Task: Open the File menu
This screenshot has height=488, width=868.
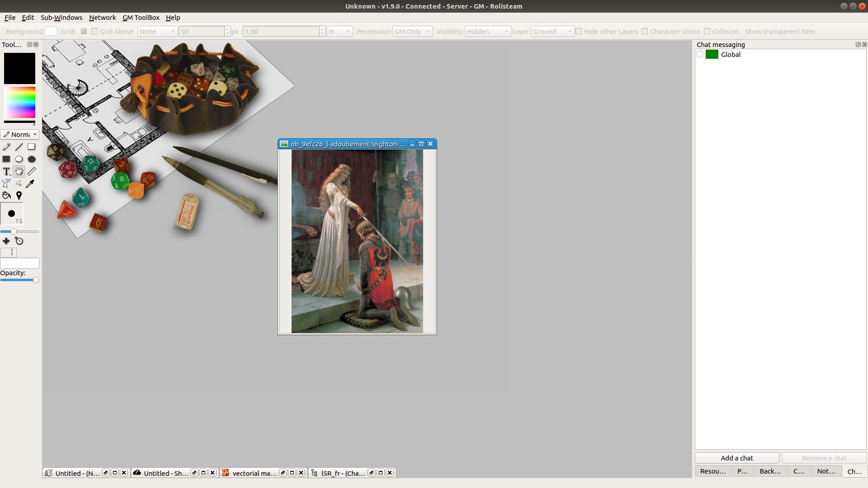Action: (x=10, y=18)
